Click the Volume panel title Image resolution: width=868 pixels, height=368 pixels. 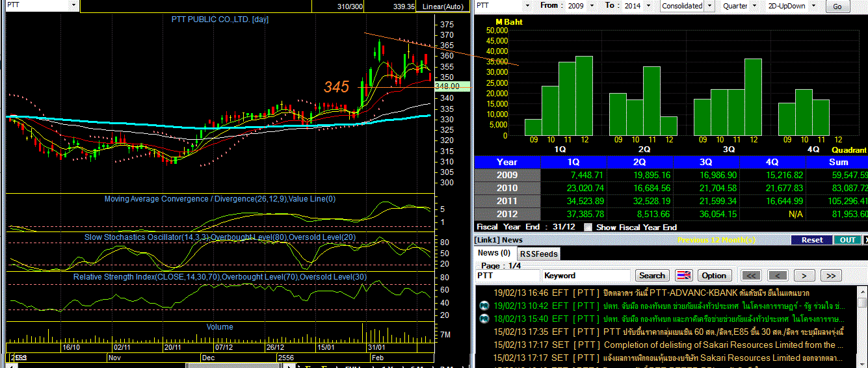coord(220,327)
